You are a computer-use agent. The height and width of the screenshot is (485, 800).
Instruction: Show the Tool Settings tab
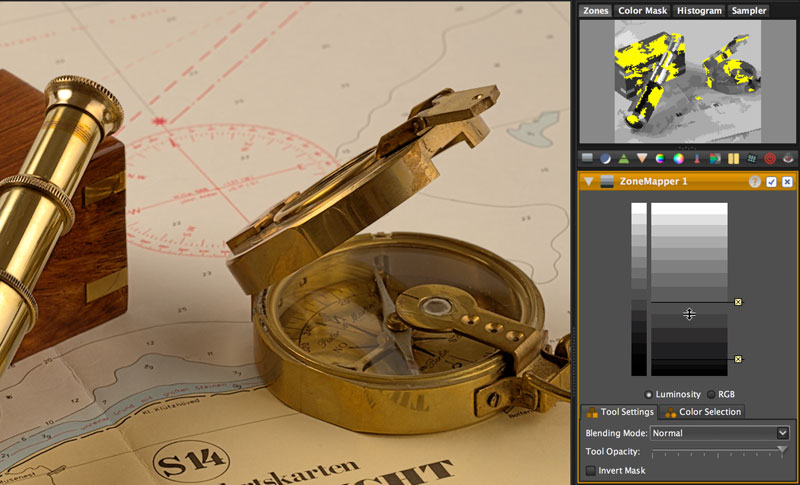tap(620, 412)
